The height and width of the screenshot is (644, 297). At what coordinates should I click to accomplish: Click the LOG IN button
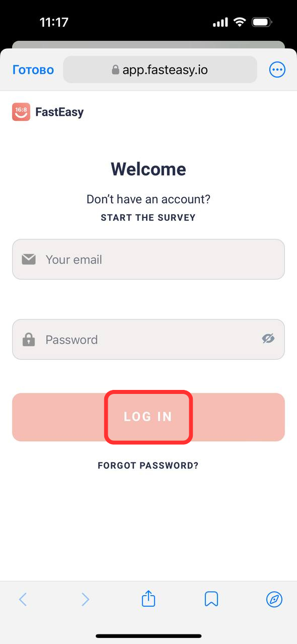tap(148, 417)
